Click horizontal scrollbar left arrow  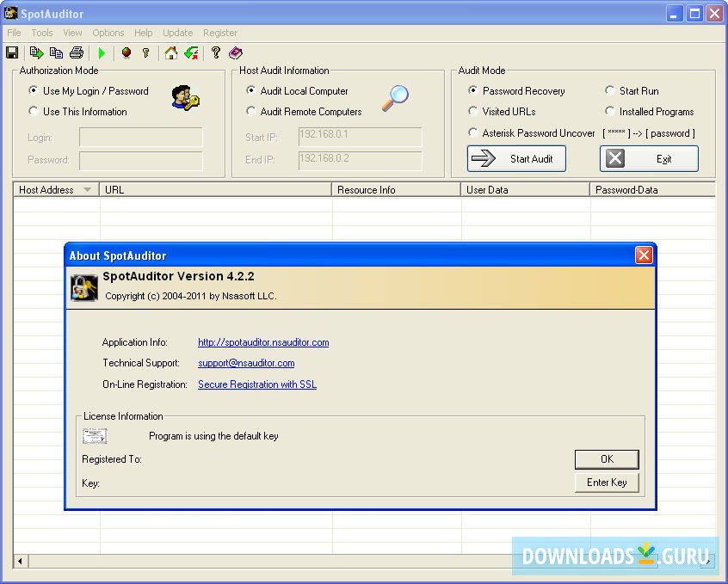(21, 561)
